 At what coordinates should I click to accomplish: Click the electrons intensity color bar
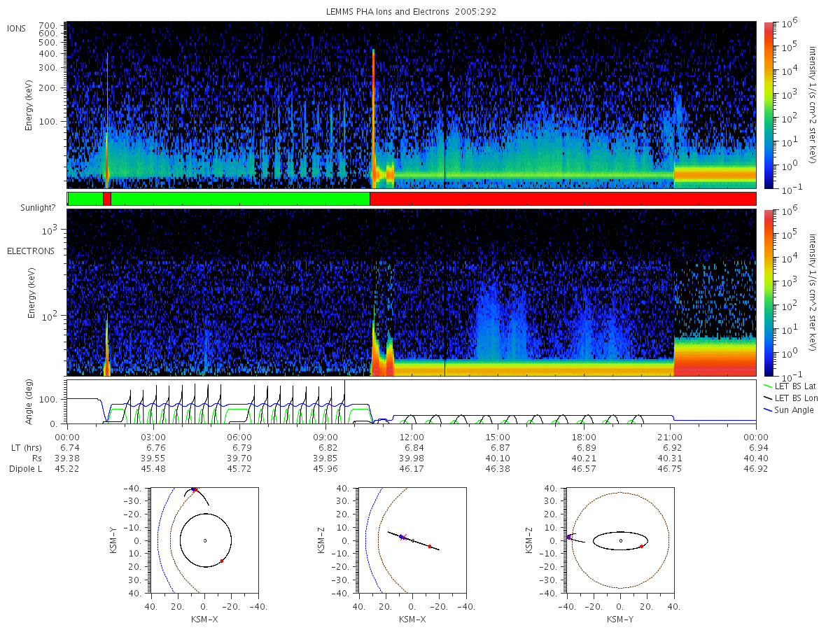tap(768, 293)
